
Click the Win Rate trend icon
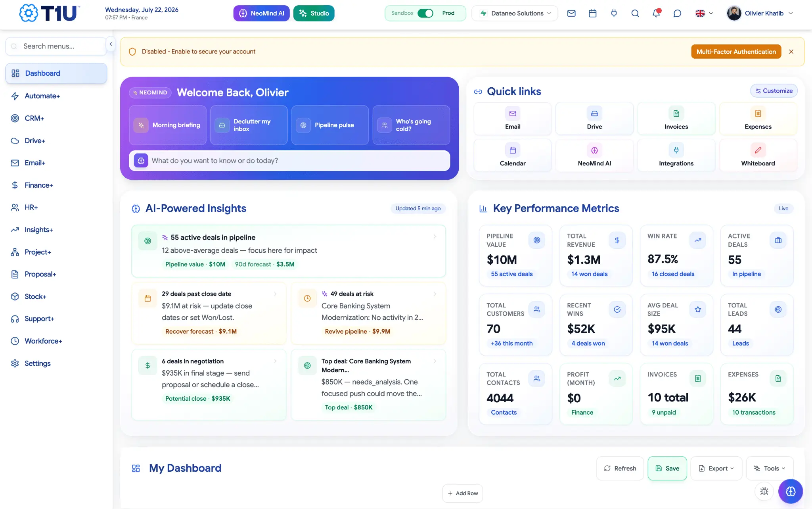tap(698, 240)
